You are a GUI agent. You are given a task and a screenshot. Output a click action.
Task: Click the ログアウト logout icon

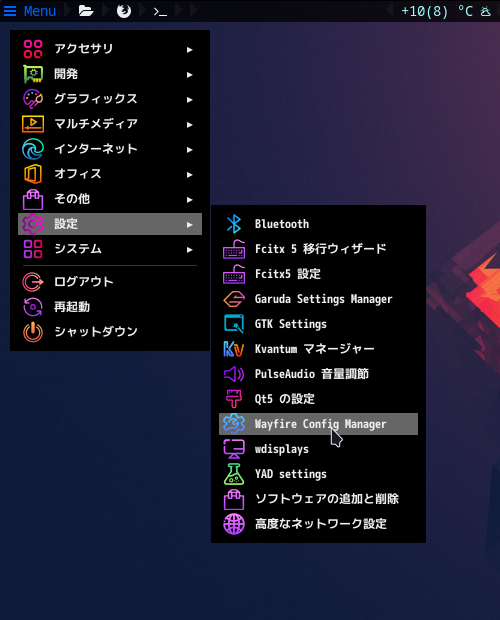tap(33, 282)
